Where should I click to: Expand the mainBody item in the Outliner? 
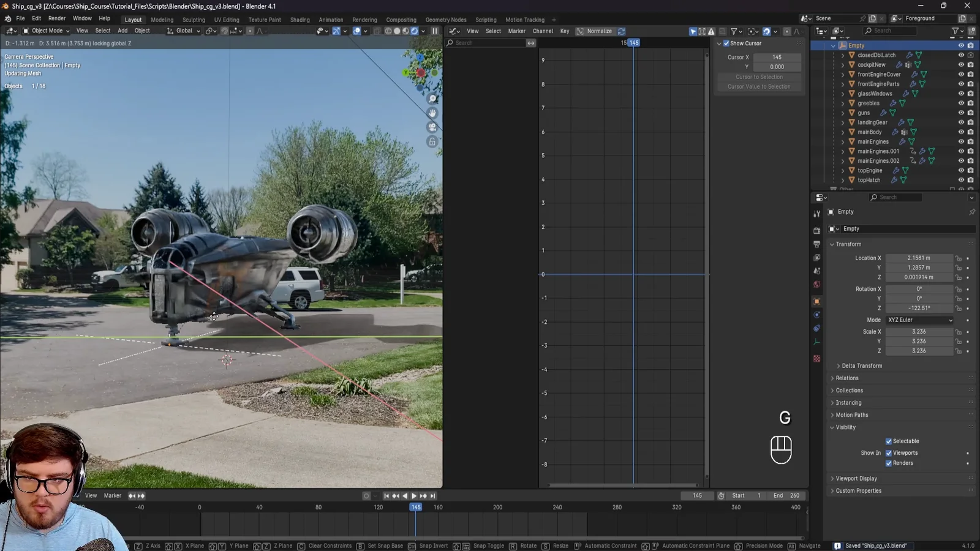(843, 132)
